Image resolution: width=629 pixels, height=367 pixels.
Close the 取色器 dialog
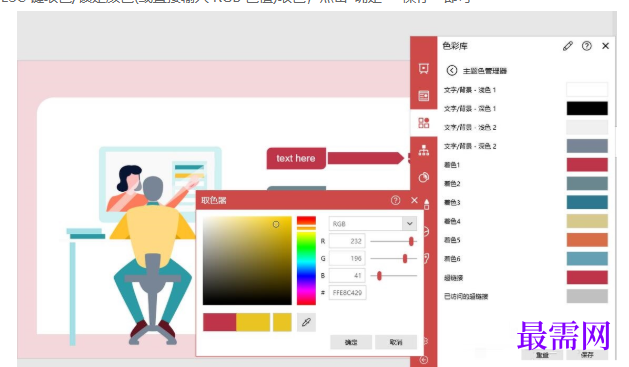[x=414, y=200]
